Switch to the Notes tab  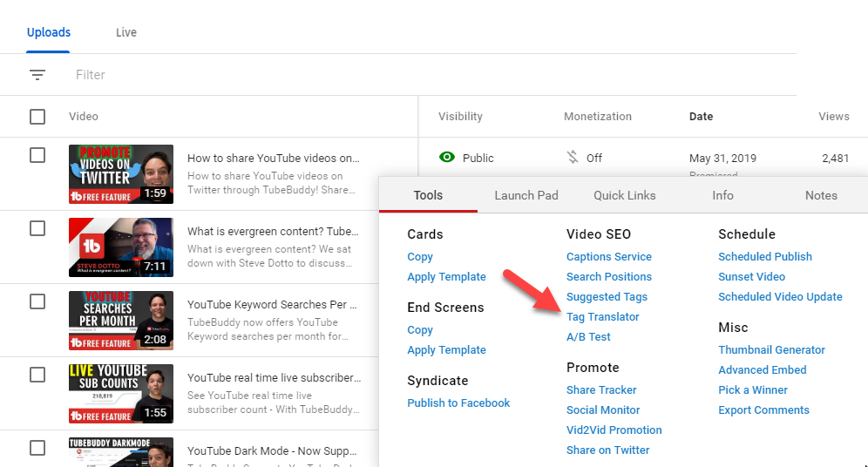point(820,195)
